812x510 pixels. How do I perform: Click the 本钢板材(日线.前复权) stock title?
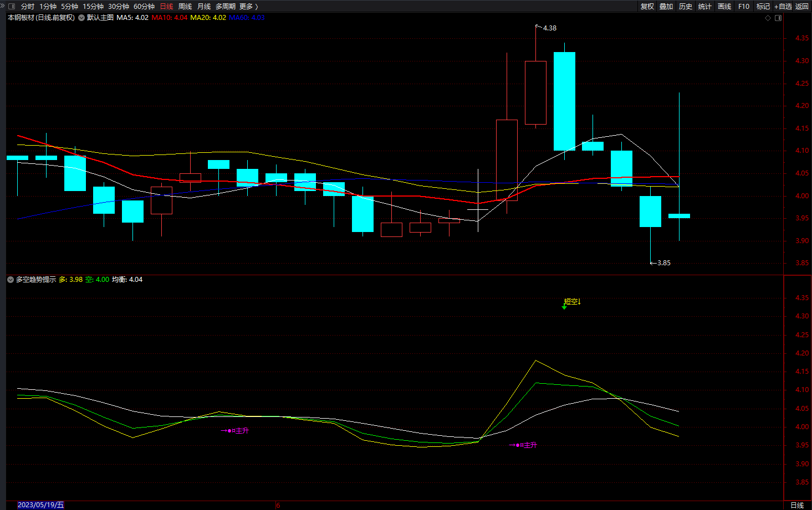click(41, 18)
